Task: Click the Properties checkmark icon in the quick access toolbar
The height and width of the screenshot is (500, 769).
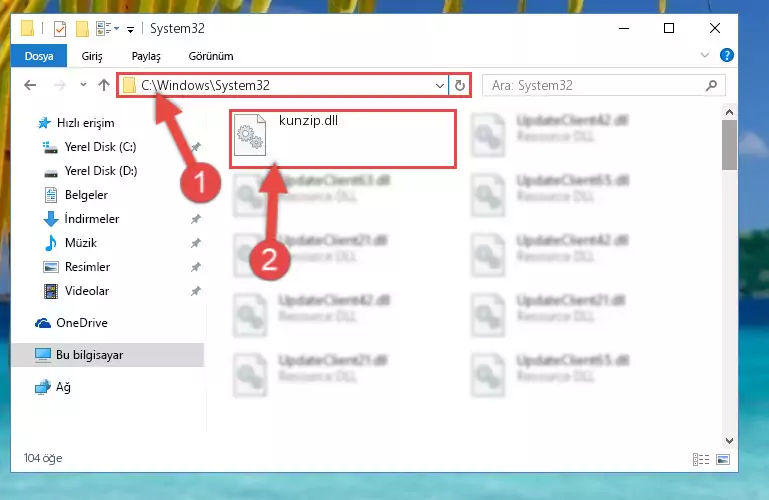Action: coord(60,29)
